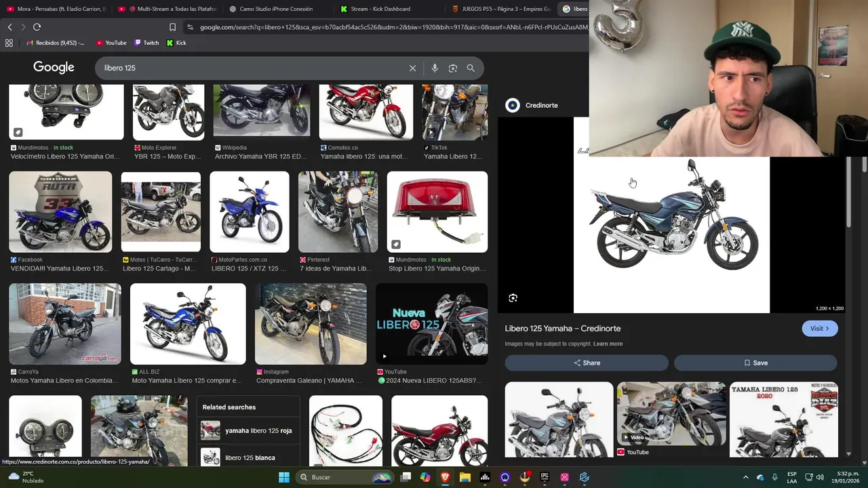Open the YouTube bookmark
868x488 pixels.
click(x=111, y=43)
